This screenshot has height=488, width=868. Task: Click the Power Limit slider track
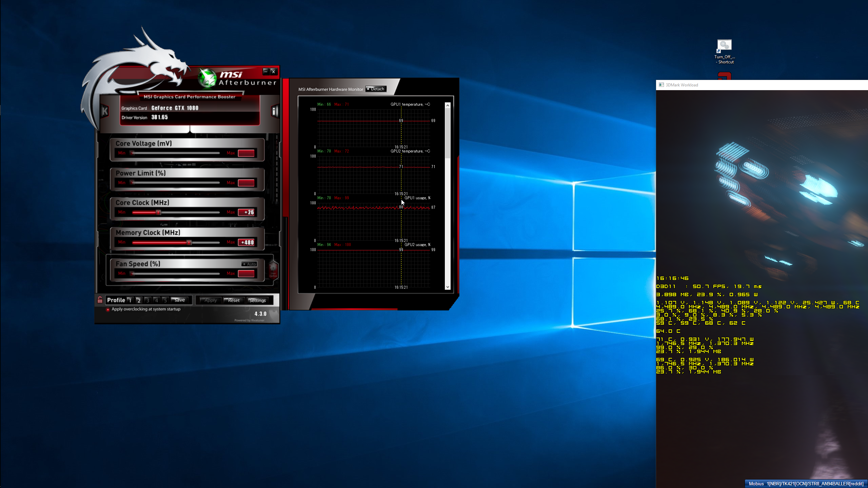(176, 183)
